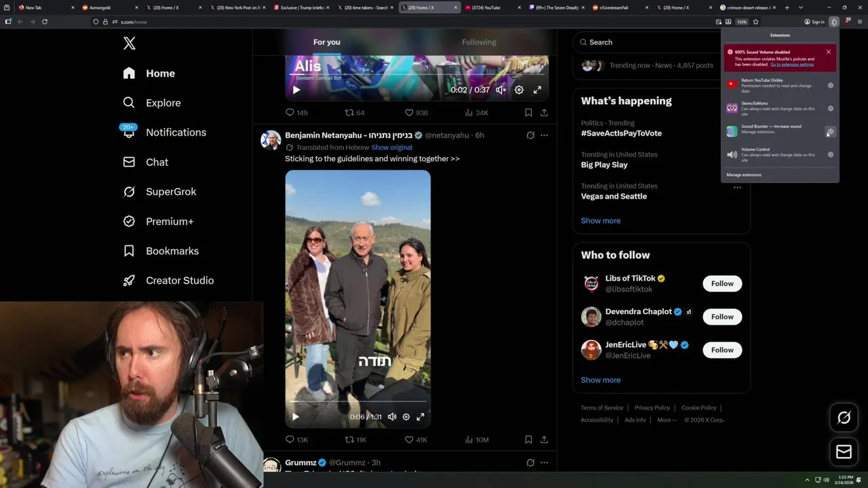
Task: Play the Netanyahu video
Action: pyautogui.click(x=295, y=417)
